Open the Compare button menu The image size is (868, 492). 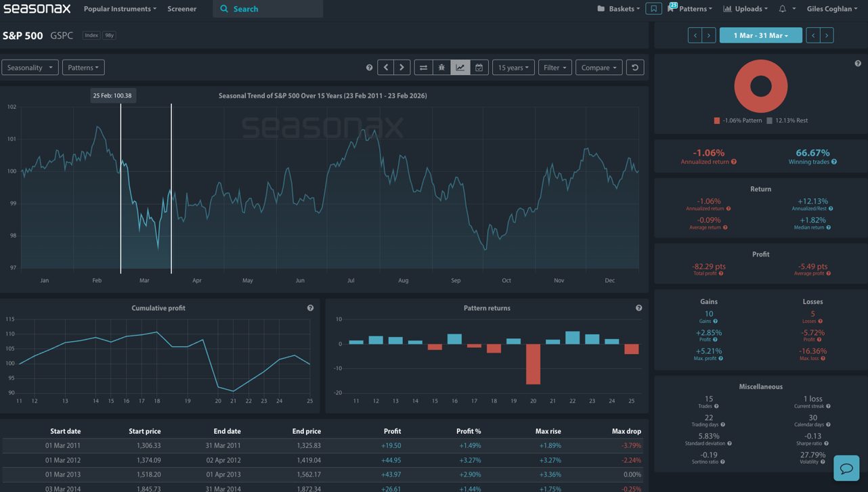tap(599, 68)
